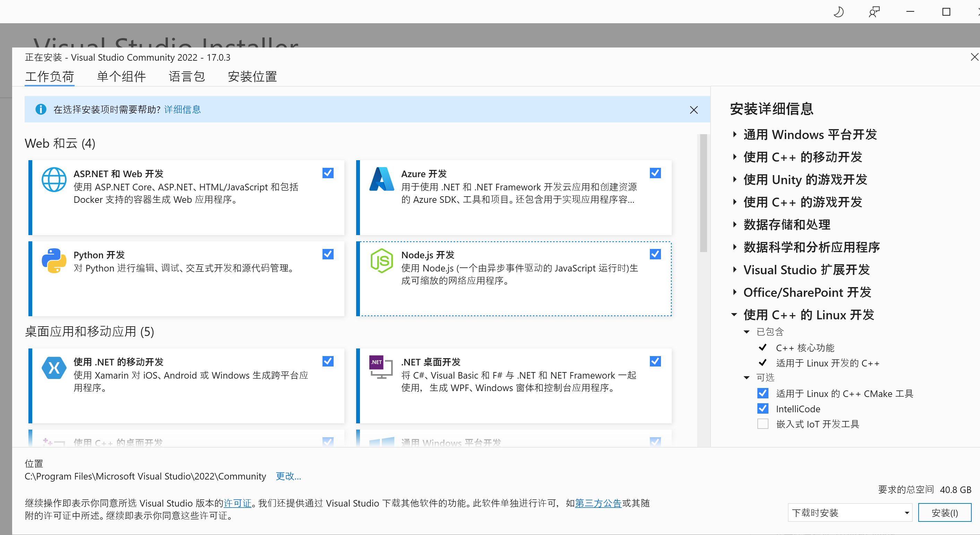Click the 安装(I) button
Image resolution: width=980 pixels, height=535 pixels.
click(945, 513)
